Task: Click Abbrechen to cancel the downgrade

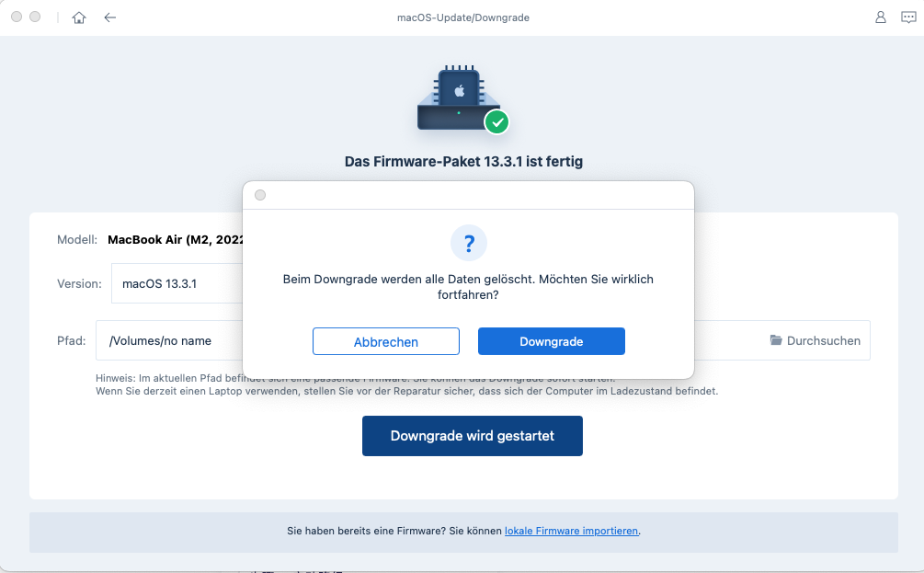Action: pos(385,340)
